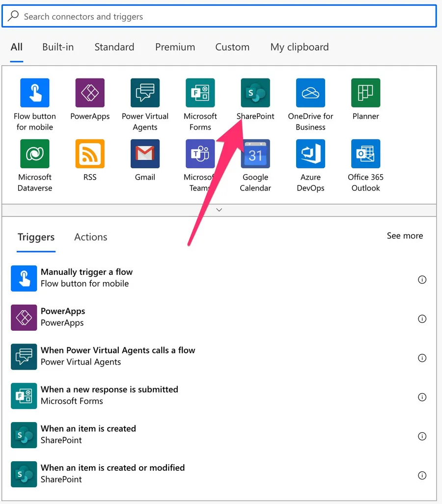Collapse the connectors grid with the chevron

click(x=219, y=210)
